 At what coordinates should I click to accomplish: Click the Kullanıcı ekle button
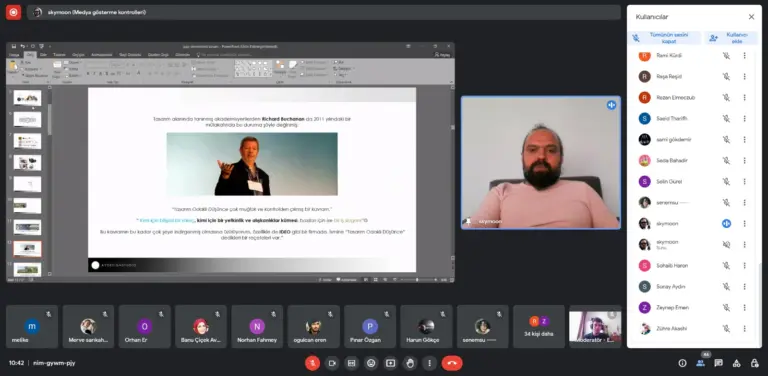(x=731, y=38)
